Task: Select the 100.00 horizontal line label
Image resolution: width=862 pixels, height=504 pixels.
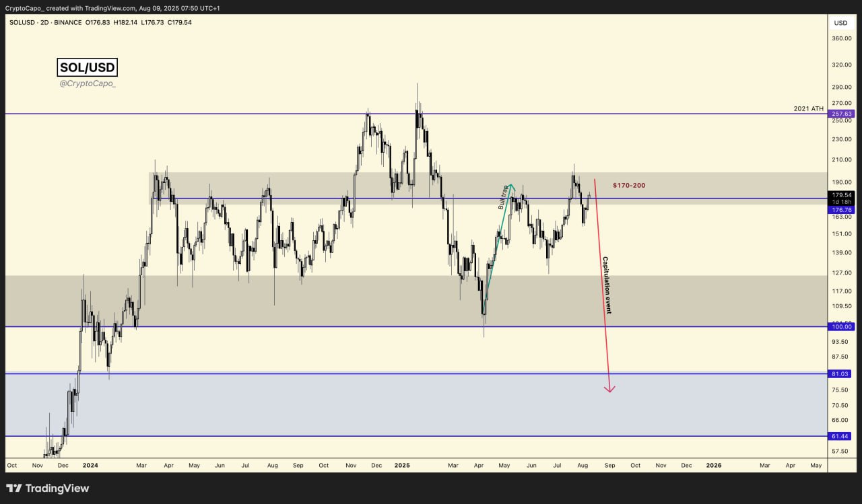Action: [842, 327]
